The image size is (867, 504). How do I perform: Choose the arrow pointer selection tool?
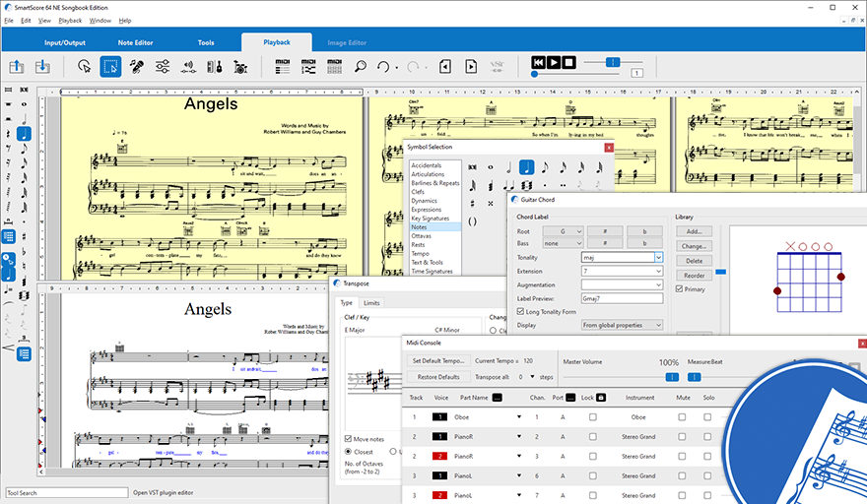pyautogui.click(x=84, y=67)
